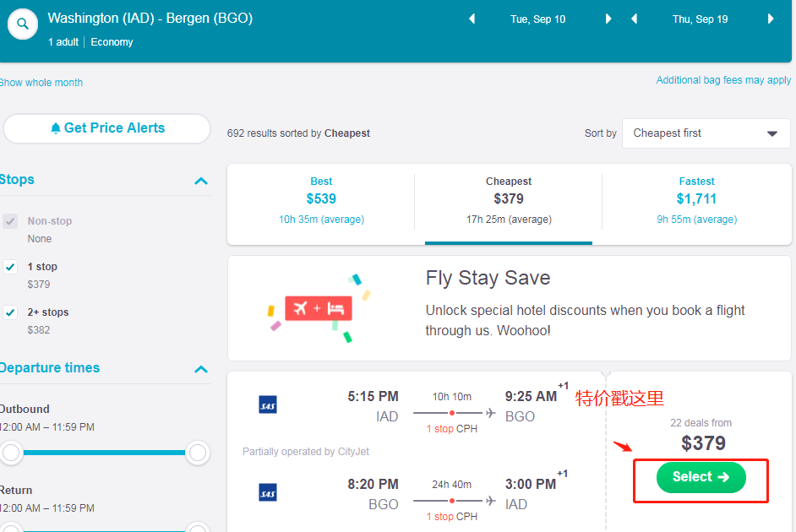Toggle the Non-stop checkbox
Image resolution: width=796 pixels, height=532 pixels.
(10, 221)
